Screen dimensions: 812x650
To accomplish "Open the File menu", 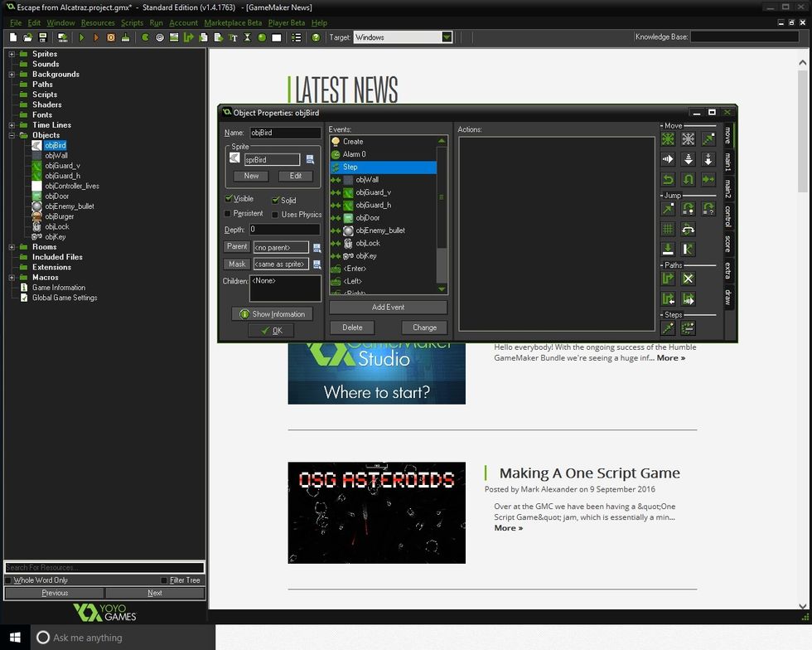I will tap(16, 23).
